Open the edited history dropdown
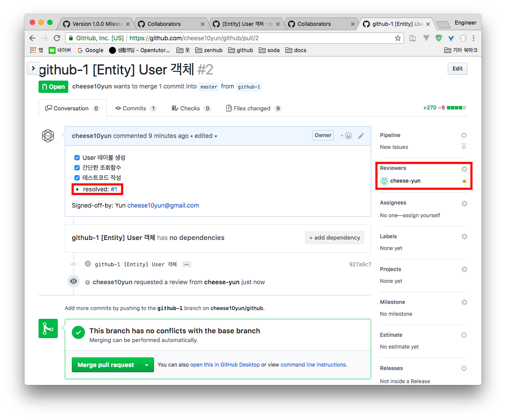The height and width of the screenshot is (420, 506). pyautogui.click(x=206, y=136)
